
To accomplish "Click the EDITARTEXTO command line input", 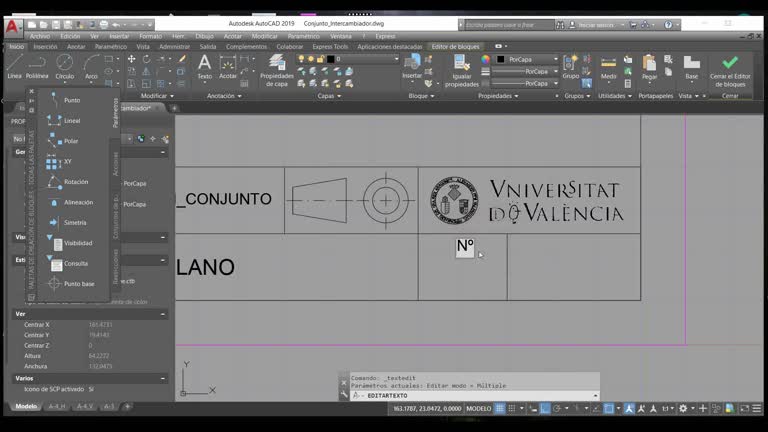I will tap(475, 395).
